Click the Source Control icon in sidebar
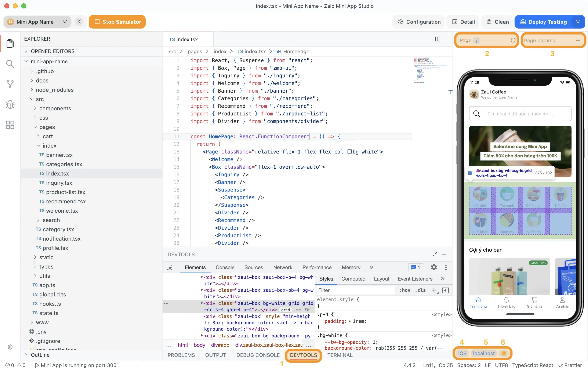This screenshot has height=370, width=588. click(x=10, y=84)
